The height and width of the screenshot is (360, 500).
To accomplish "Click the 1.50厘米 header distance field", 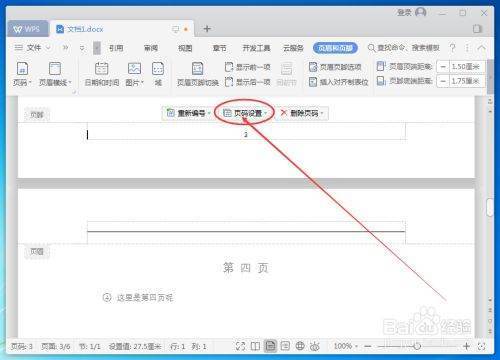I will tap(466, 67).
